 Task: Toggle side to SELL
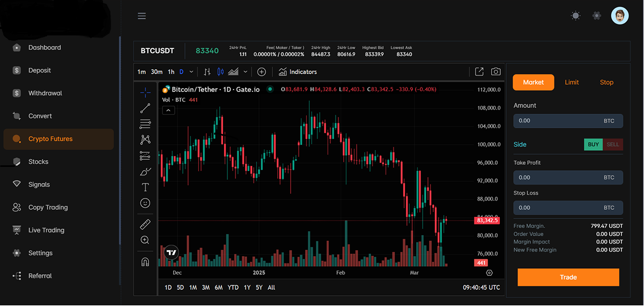click(x=613, y=144)
